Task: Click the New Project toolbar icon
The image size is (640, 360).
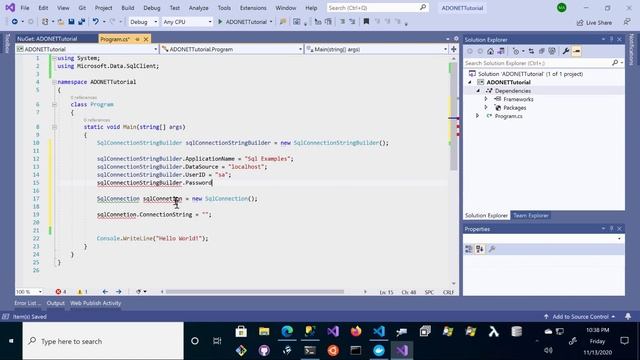Action: 45,22
